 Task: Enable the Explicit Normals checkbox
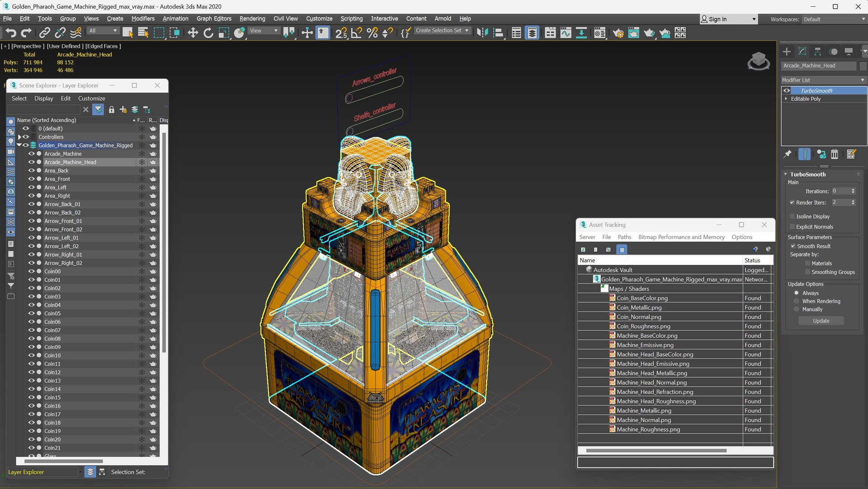point(792,227)
